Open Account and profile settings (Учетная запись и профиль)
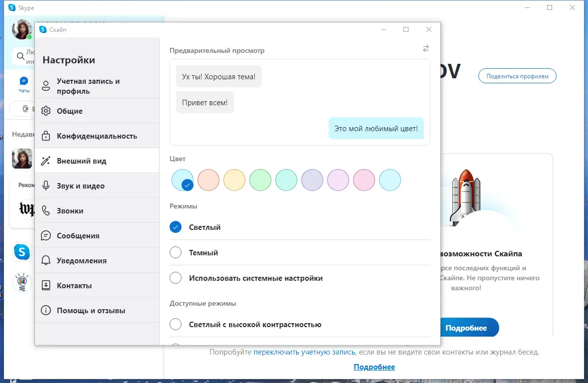588x383 pixels. 97,86
